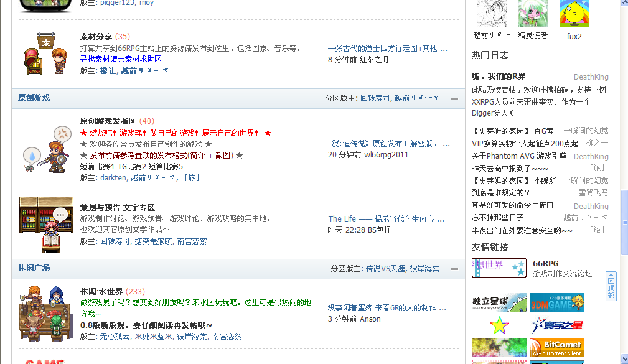Open diary 昨天去高中报到了~~~
This screenshot has width=628, height=364.
510,168
